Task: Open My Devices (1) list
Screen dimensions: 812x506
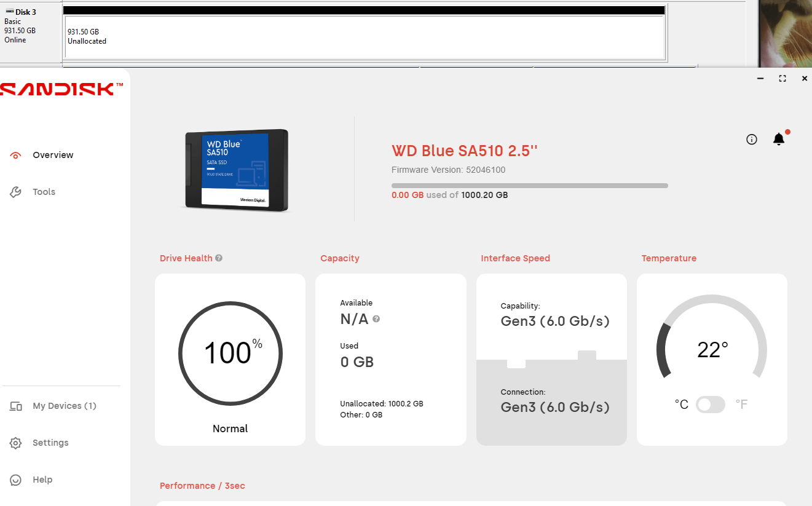Action: [65, 406]
